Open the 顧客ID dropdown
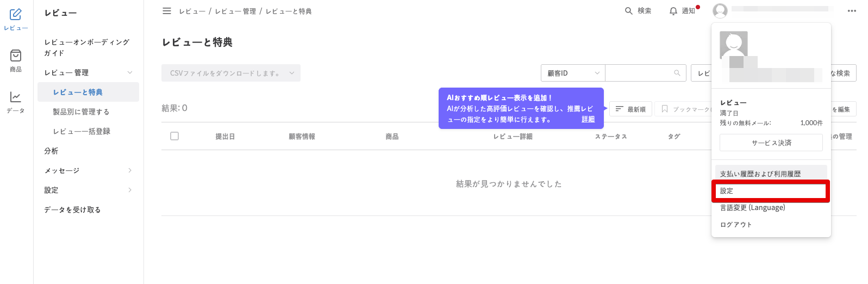868x284 pixels. pyautogui.click(x=573, y=73)
